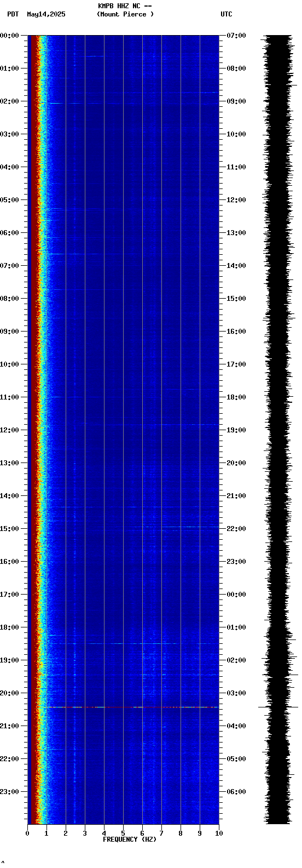The width and height of the screenshot is (302, 868).
Task: Click the 17:00 time label on the UTC axis
Action: [x=236, y=364]
